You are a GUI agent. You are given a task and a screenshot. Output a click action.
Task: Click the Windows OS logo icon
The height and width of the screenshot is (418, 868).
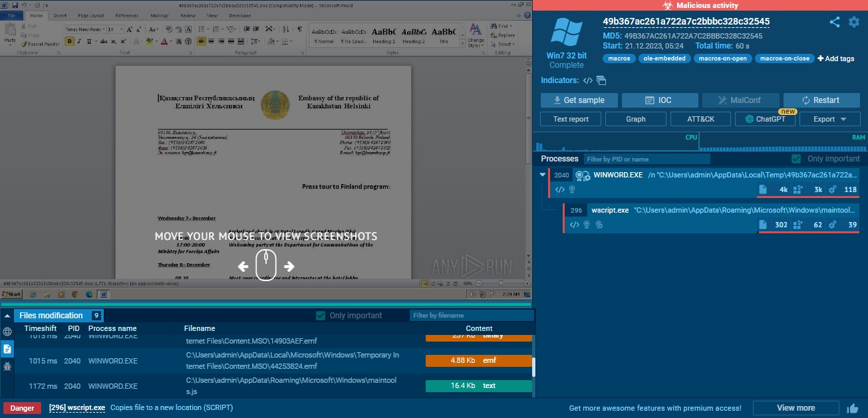point(566,32)
